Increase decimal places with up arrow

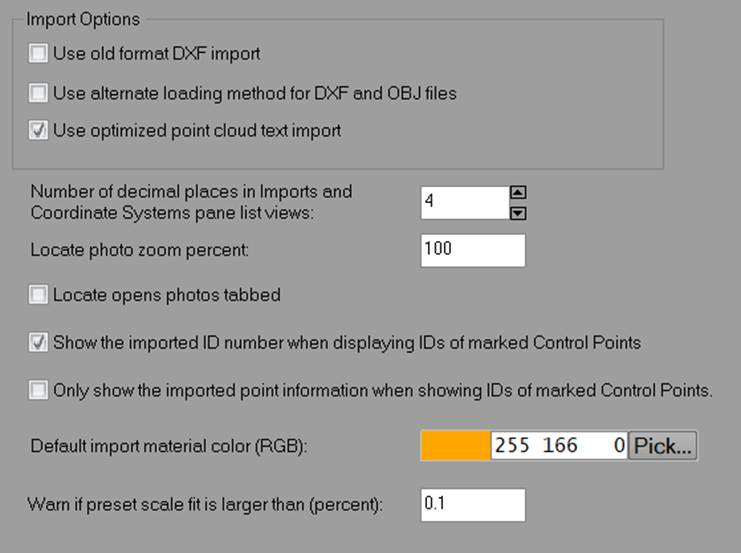tap(518, 193)
